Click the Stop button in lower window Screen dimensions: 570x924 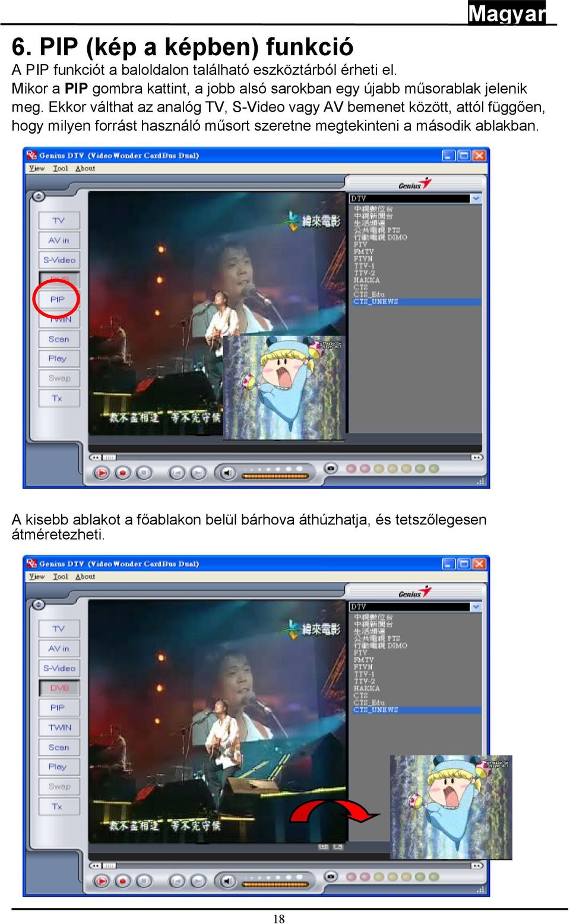143,881
